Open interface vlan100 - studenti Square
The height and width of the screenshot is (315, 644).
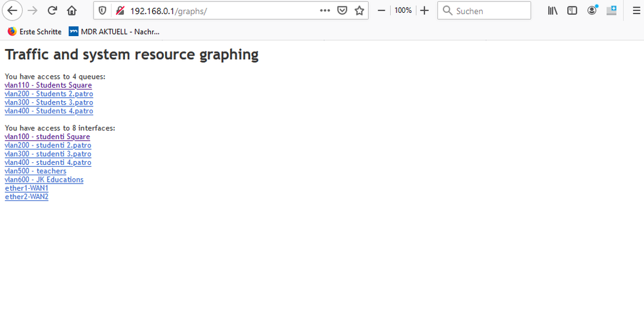click(x=47, y=137)
